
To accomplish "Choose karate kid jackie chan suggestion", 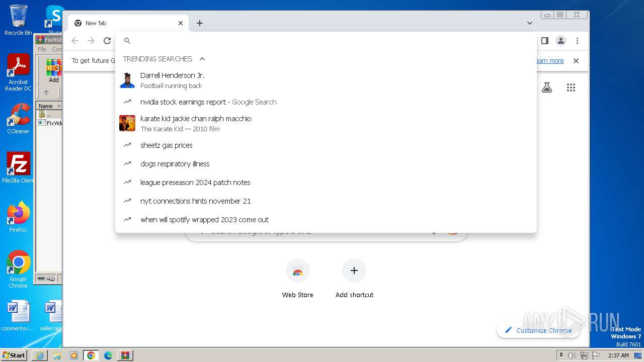I will (x=326, y=124).
